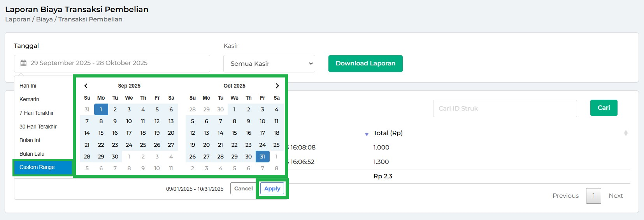Choose Bulan Ini preset
Viewport: 644px width, 220px height.
click(x=30, y=140)
